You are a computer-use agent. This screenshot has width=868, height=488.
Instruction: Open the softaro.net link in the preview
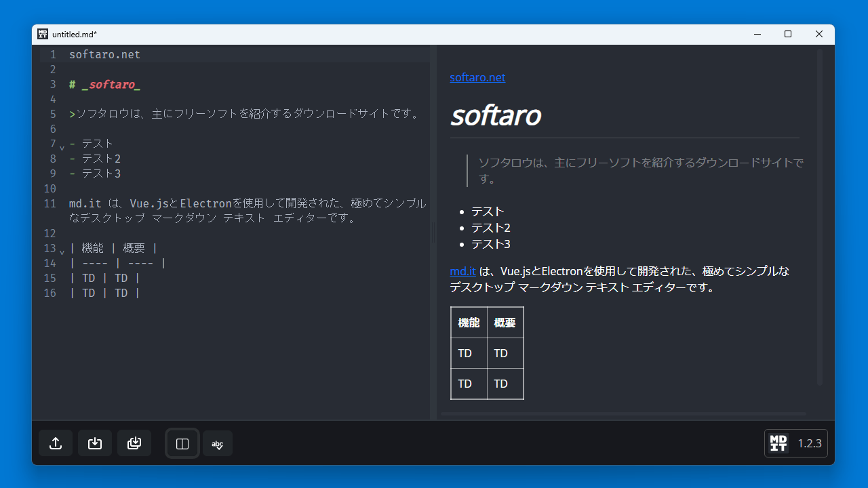477,77
